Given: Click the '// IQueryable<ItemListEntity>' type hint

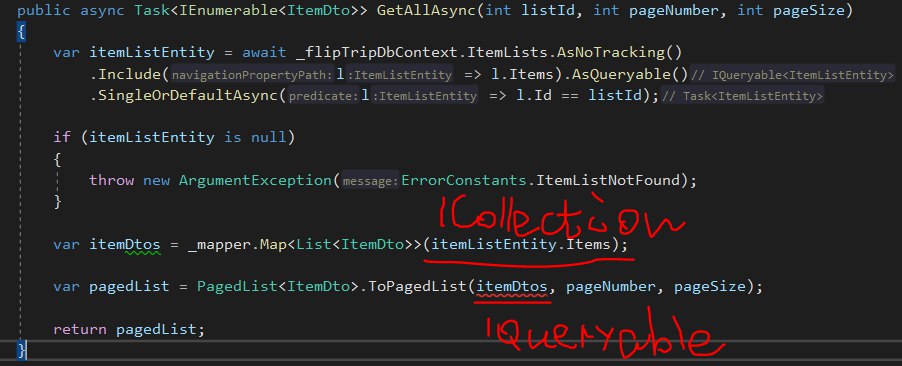Looking at the screenshot, I should 792,75.
